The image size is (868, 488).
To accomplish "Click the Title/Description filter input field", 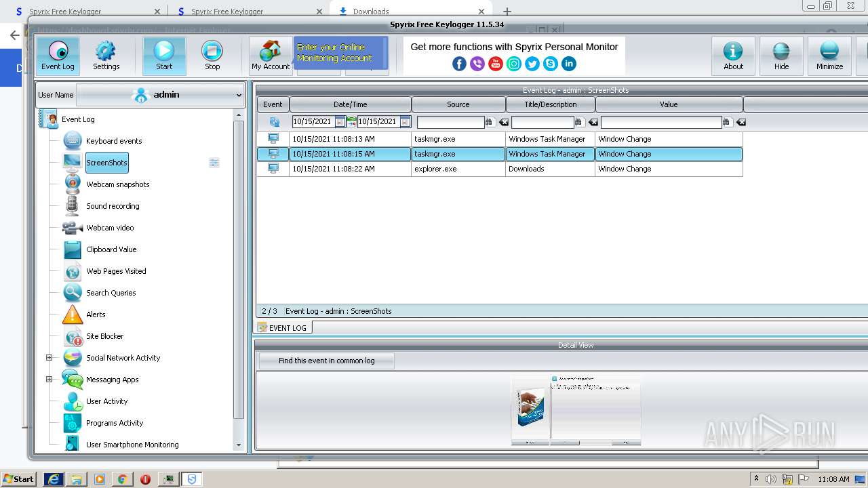I will point(542,122).
